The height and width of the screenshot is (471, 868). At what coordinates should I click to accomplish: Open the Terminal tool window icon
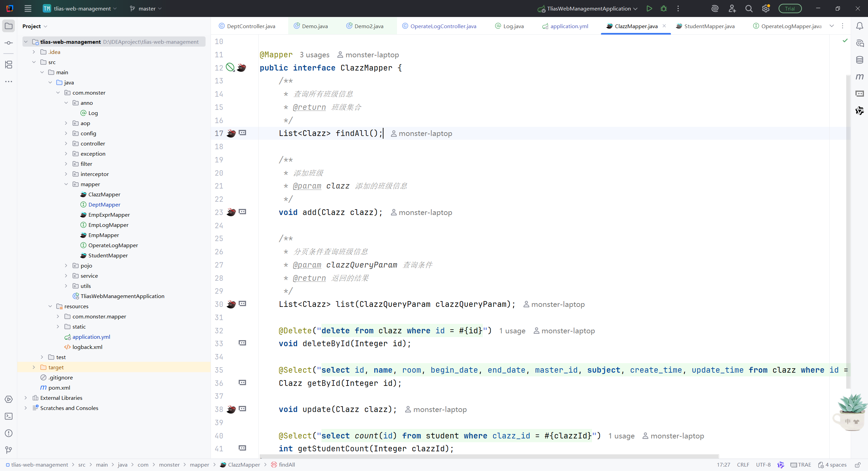(8, 416)
